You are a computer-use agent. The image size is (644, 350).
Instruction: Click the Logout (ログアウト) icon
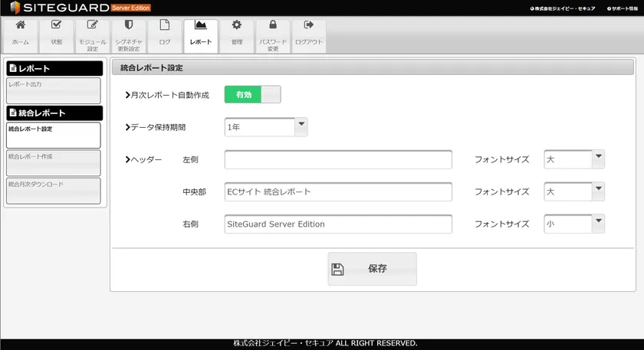pos(308,25)
